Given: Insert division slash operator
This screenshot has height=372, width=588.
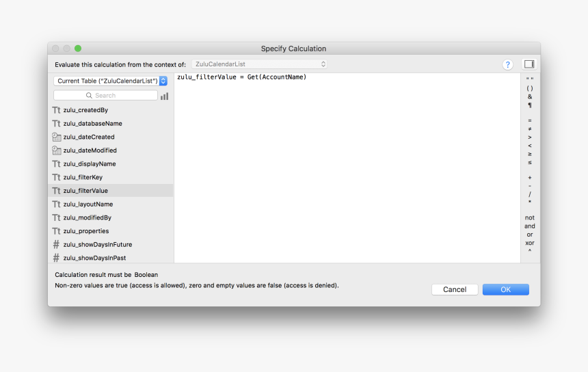Looking at the screenshot, I should (x=529, y=194).
